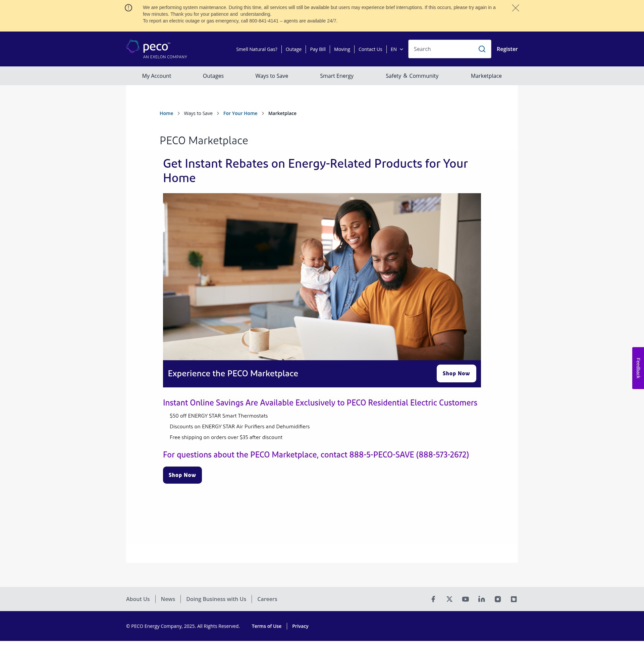Click the Marketplace breadcrumb text
This screenshot has height=649, width=644.
[x=282, y=113]
